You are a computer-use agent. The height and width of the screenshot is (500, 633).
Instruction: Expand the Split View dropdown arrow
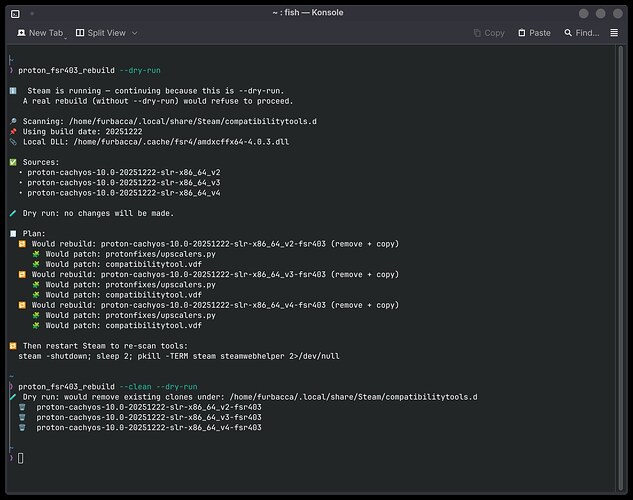(135, 33)
